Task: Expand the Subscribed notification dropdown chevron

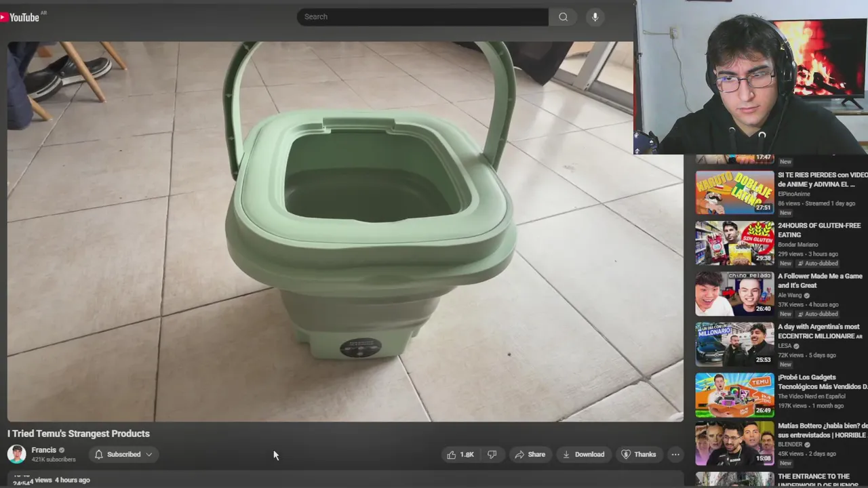Action: [149, 455]
